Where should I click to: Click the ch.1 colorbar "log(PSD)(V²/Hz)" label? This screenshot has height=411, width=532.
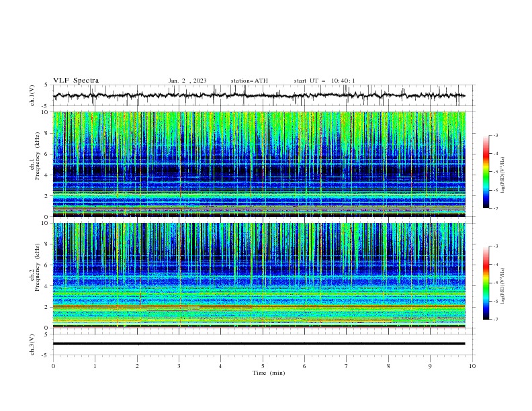pos(503,175)
